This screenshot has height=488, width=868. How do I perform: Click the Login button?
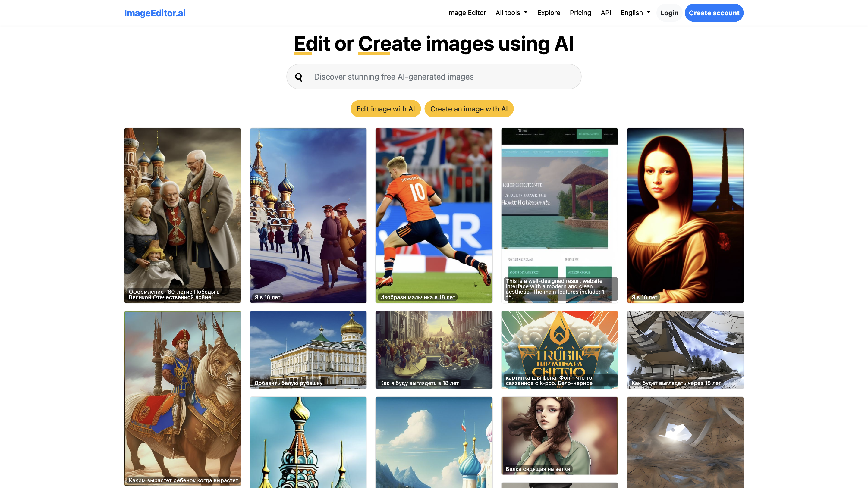669,12
